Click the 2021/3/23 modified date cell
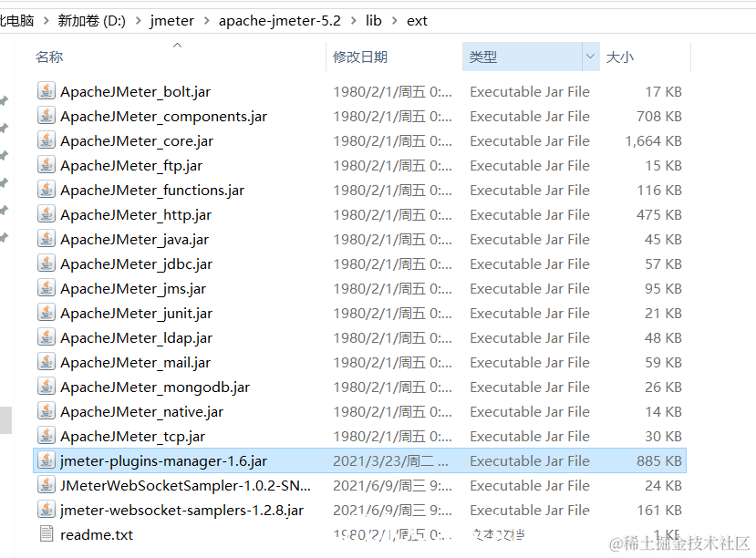 point(390,460)
